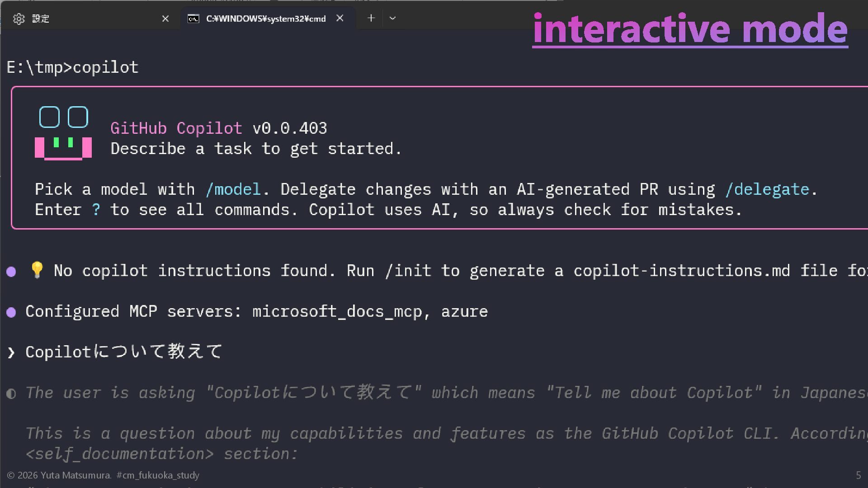The height and width of the screenshot is (488, 868).
Task: Click the /delegate command text
Action: tap(767, 189)
